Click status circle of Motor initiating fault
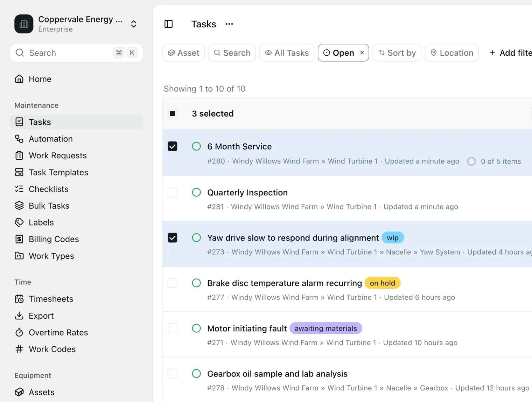The height and width of the screenshot is (402, 532). [x=196, y=328]
